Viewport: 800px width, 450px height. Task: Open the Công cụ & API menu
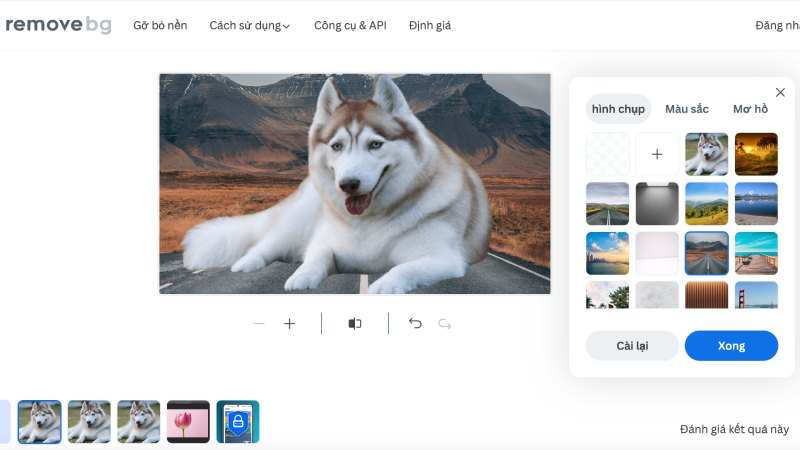pos(350,26)
